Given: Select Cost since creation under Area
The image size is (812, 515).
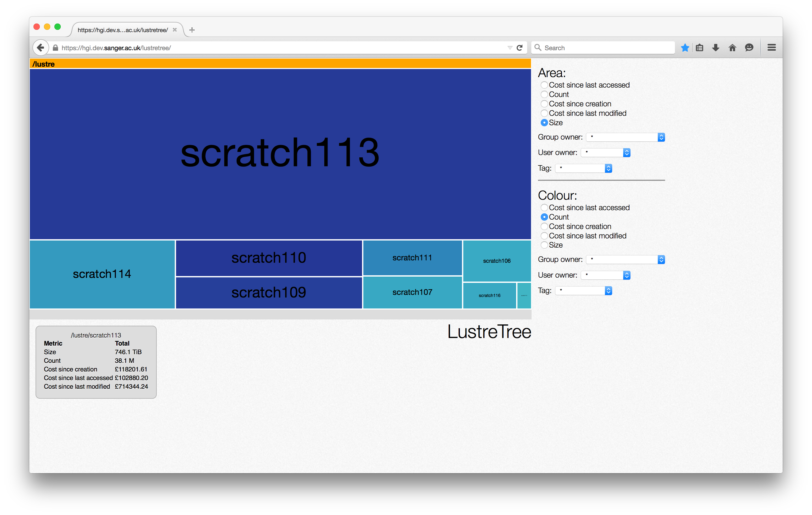Looking at the screenshot, I should 543,104.
